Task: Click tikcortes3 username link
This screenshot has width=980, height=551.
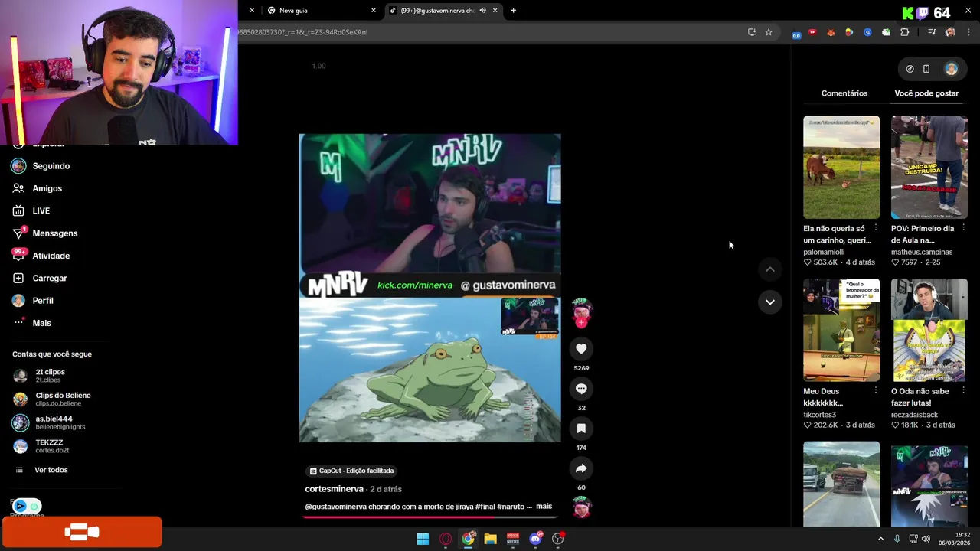Action: (819, 415)
